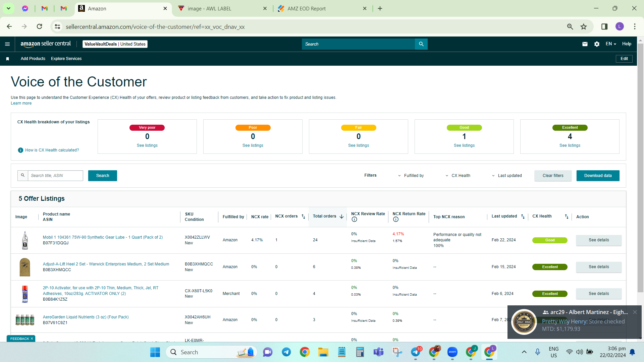644x362 pixels.
Task: Open Telegram from the taskbar
Action: click(286, 352)
